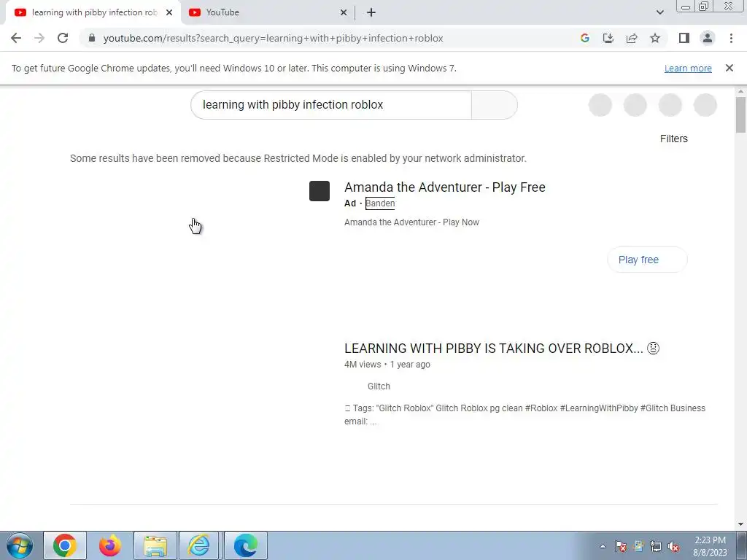Open the Learn more link
The width and height of the screenshot is (747, 560).
[688, 68]
